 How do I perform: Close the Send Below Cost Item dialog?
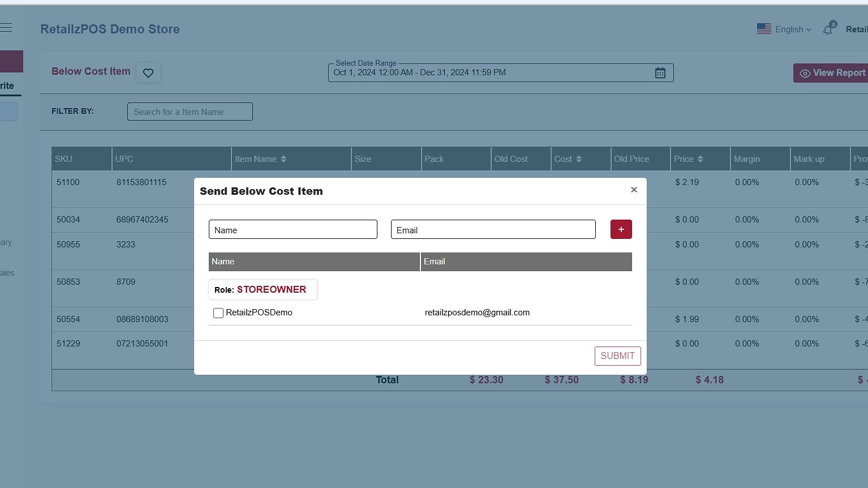click(634, 190)
